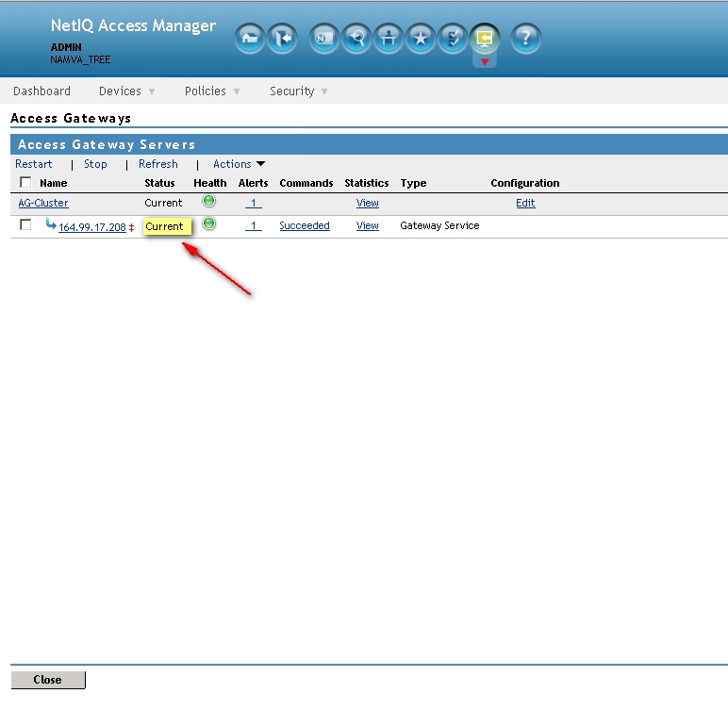
Task: Open the question mark help icon
Action: (x=525, y=39)
